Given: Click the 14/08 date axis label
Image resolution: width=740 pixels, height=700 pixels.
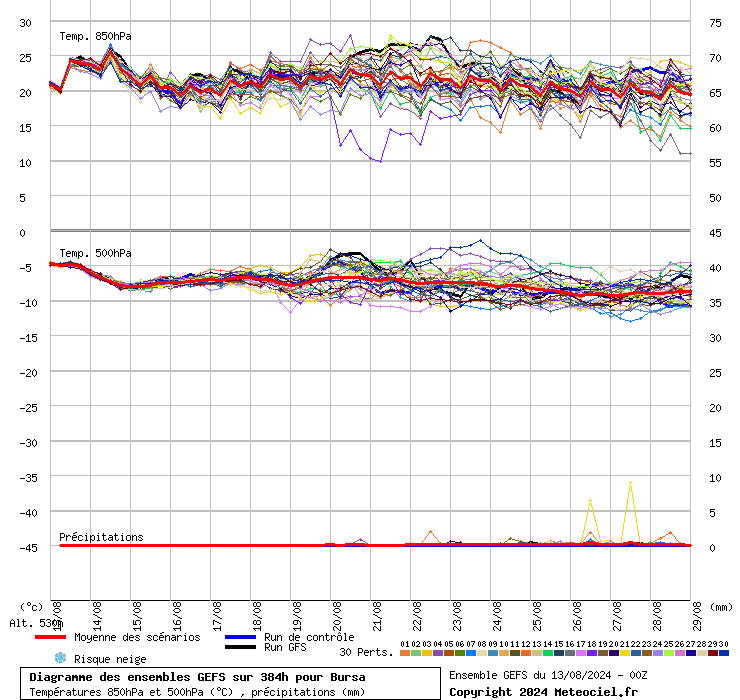Looking at the screenshot, I should click(x=97, y=616).
